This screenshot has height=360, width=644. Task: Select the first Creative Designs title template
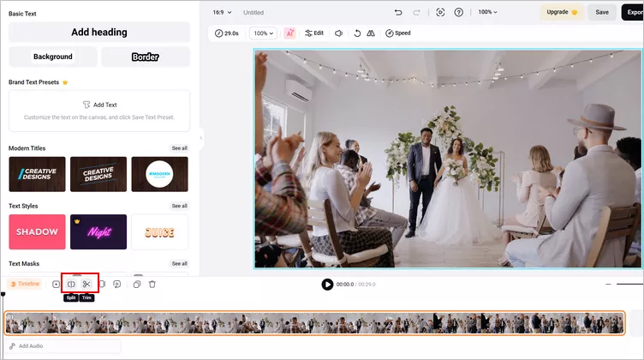coord(37,174)
